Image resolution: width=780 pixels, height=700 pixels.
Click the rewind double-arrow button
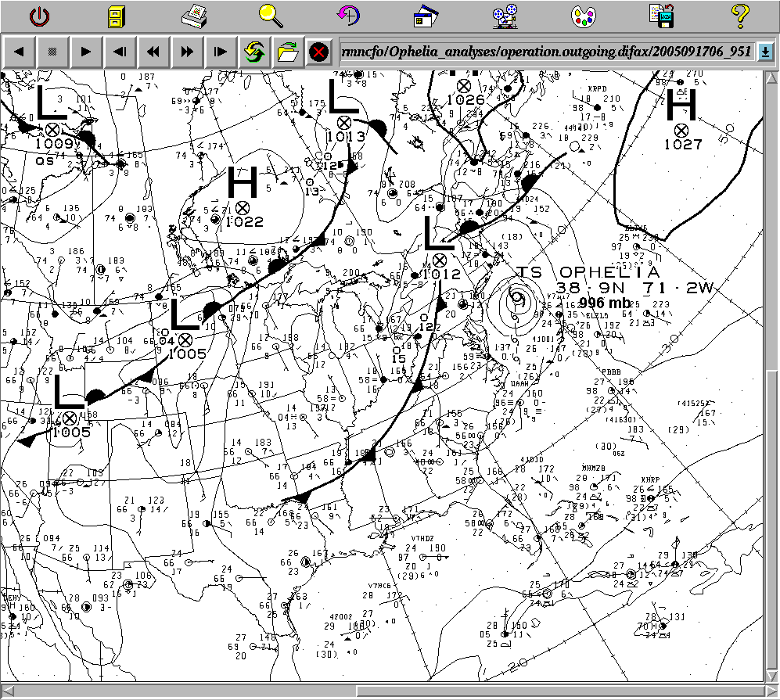153,52
